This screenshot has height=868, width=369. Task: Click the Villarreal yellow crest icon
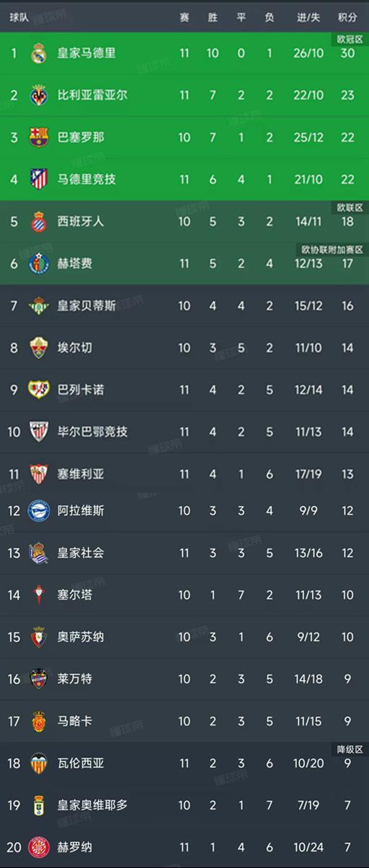point(38,95)
